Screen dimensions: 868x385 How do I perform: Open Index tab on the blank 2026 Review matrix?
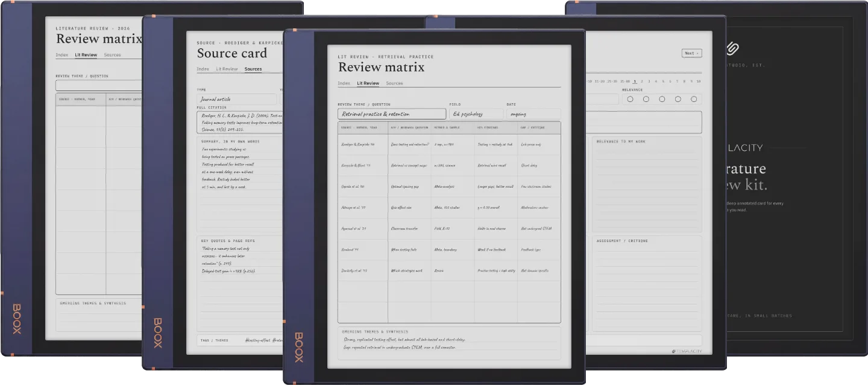(x=62, y=55)
